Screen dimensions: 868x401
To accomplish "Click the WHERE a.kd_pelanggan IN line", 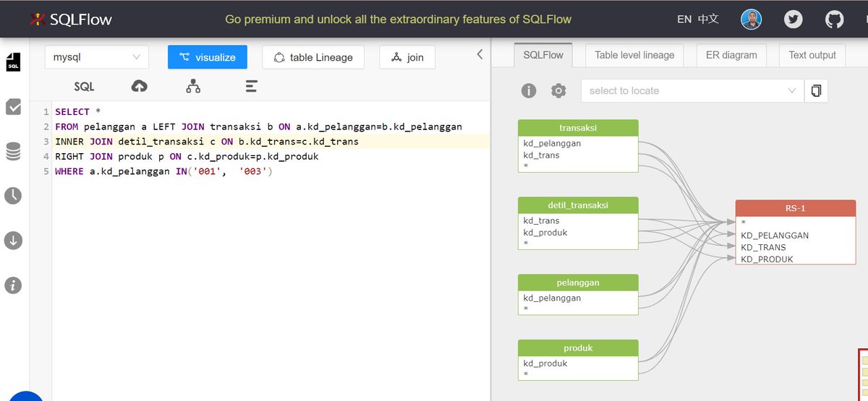I will click(163, 172).
